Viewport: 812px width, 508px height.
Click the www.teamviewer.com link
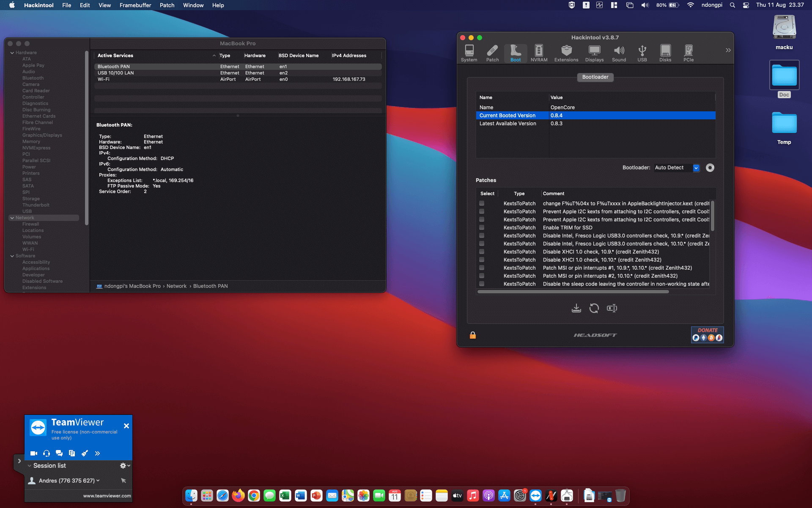tap(106, 495)
